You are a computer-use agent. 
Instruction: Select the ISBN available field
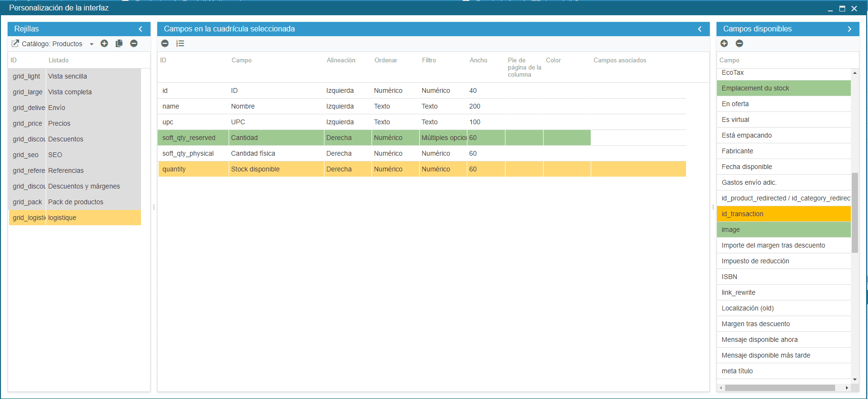[729, 277]
